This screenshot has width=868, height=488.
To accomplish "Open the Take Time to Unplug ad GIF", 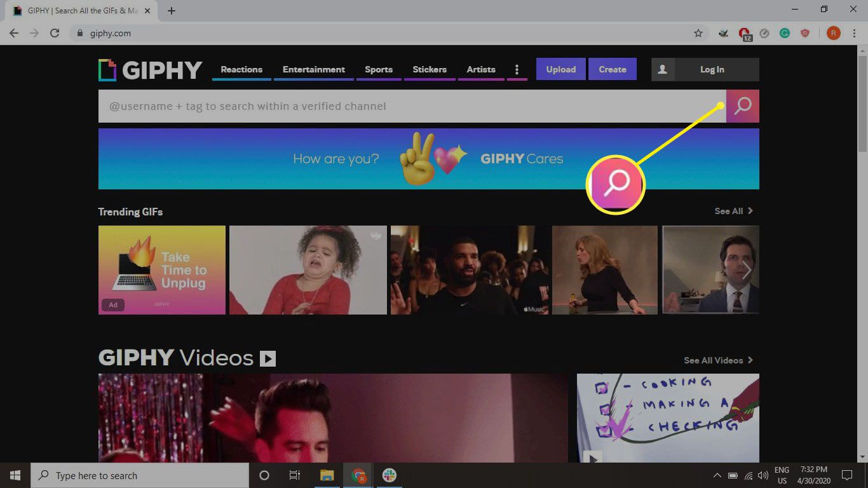I will pyautogui.click(x=162, y=270).
